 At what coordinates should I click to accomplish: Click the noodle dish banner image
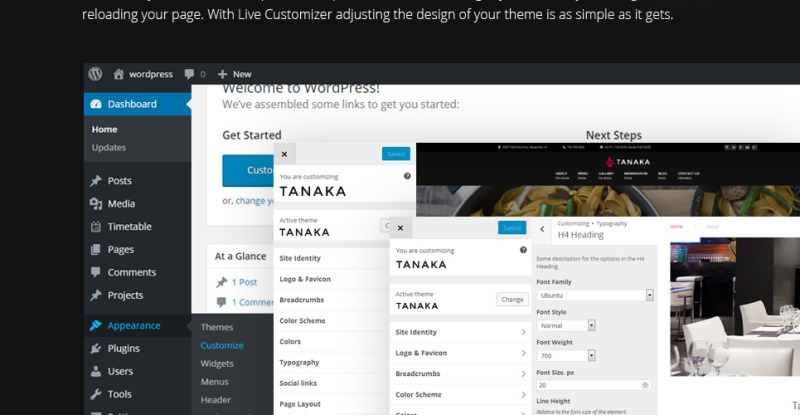click(x=608, y=201)
